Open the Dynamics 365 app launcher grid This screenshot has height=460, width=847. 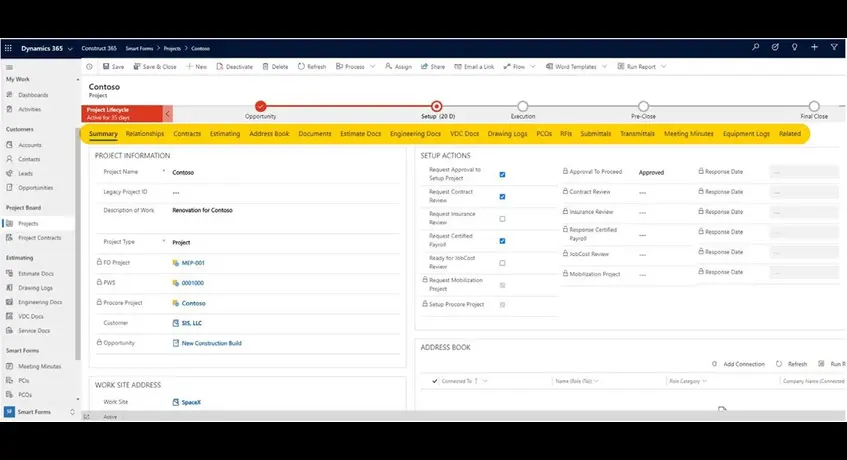pyautogui.click(x=8, y=48)
